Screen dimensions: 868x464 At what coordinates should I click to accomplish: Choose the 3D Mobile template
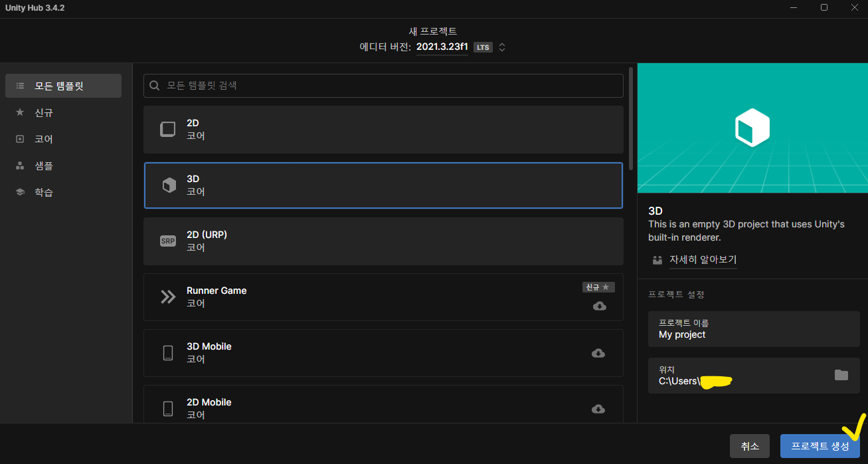[383, 353]
